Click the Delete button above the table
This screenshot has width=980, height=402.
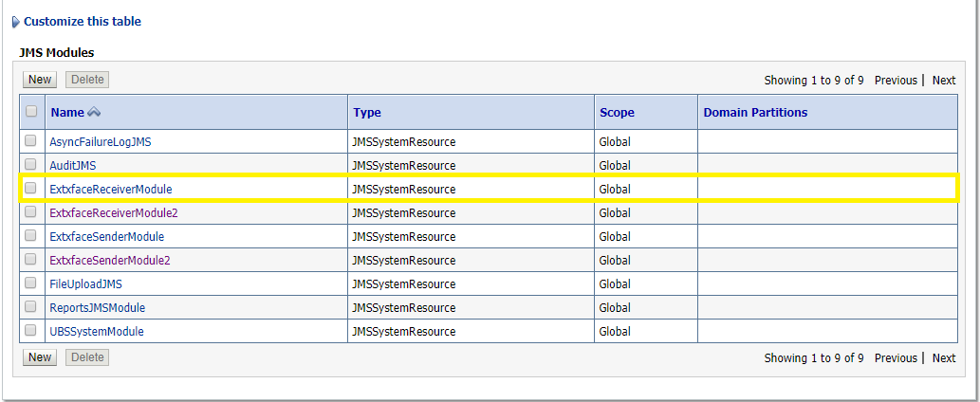87,80
